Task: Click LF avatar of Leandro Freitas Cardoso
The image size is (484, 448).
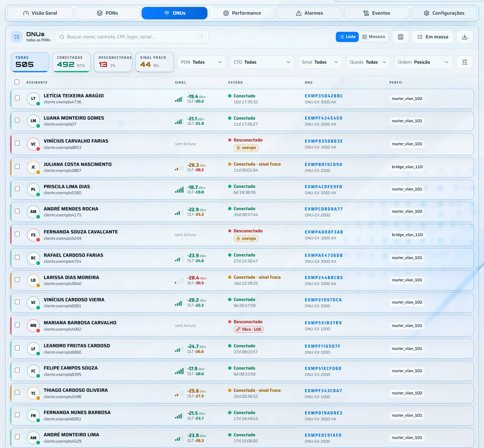Action: point(33,349)
